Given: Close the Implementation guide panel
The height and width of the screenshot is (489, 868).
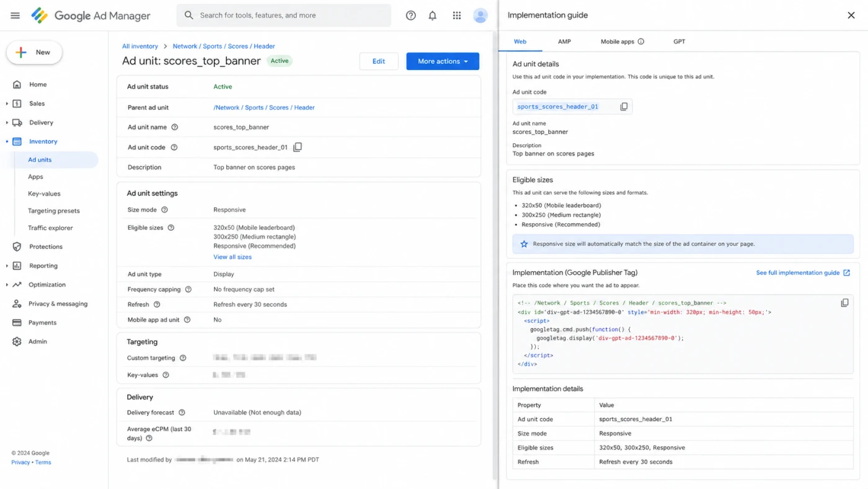Looking at the screenshot, I should (851, 16).
